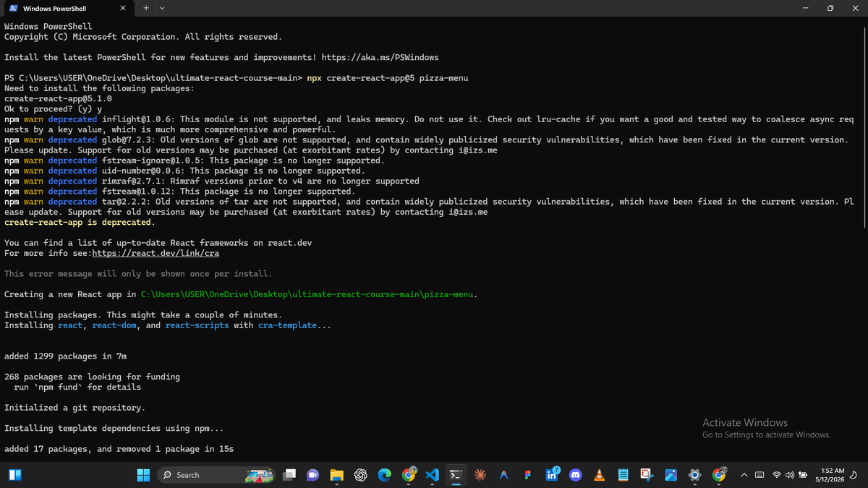Open the blue arc-shaped app icon in taskbar
Viewport: 868px width, 488px height.
point(504,475)
